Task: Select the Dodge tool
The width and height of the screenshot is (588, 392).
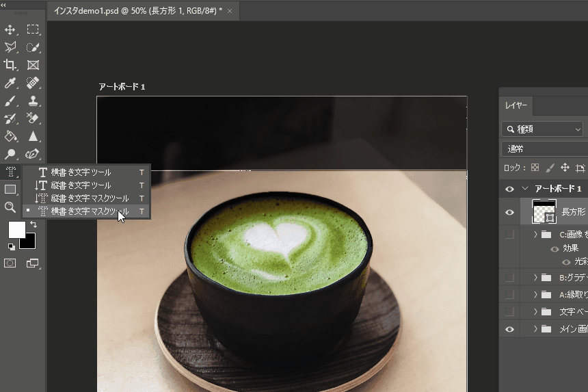Action: [10, 154]
